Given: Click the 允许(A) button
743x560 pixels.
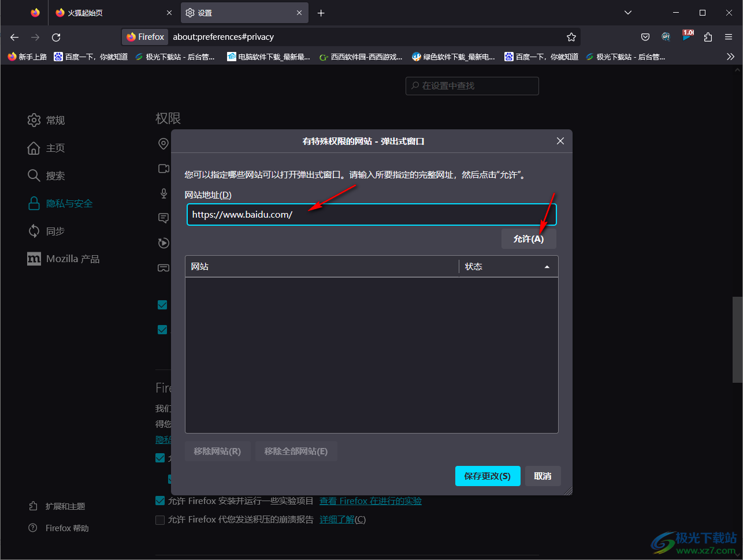Looking at the screenshot, I should 529,238.
